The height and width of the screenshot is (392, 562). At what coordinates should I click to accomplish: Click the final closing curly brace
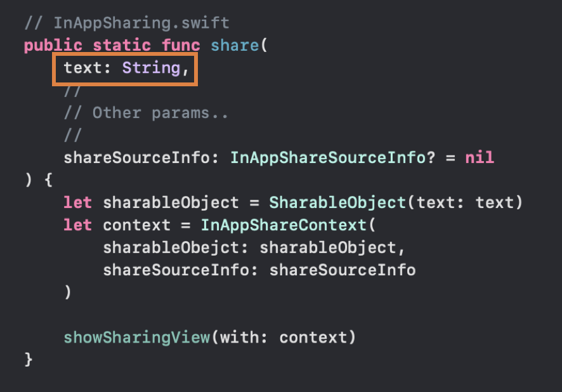29,360
